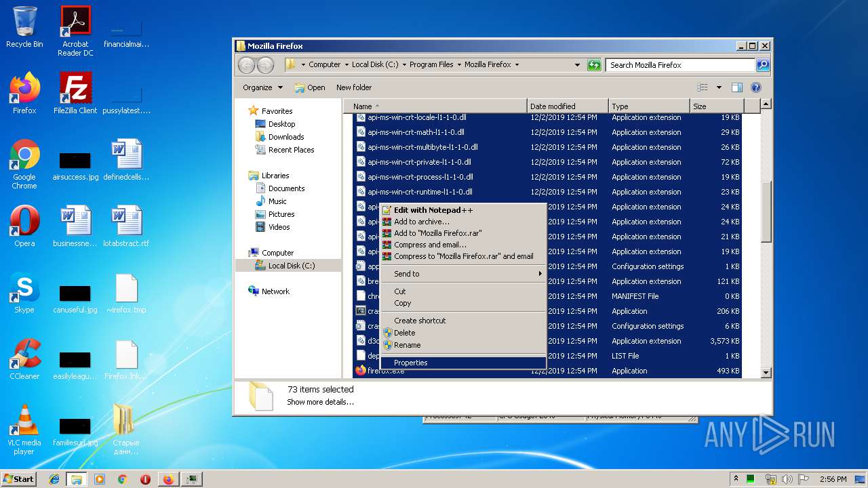Expand the Local Disk (C:) breadcrumb arrow
This screenshot has height=488, width=868.
tap(404, 65)
